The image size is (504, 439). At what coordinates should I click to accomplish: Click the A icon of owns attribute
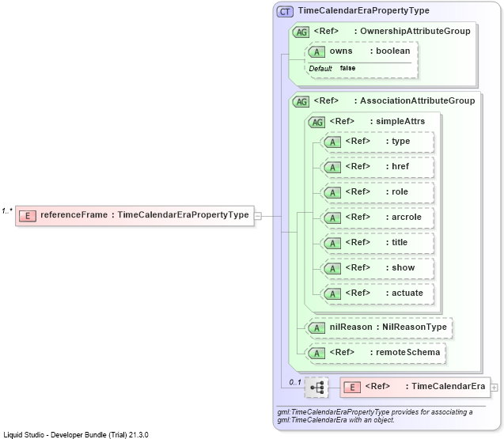[x=316, y=52]
